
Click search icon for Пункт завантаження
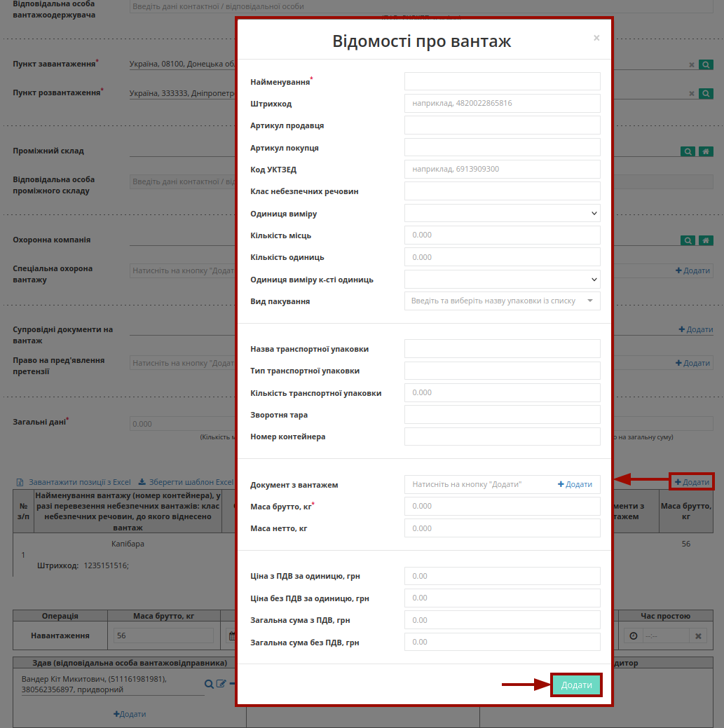tap(705, 64)
